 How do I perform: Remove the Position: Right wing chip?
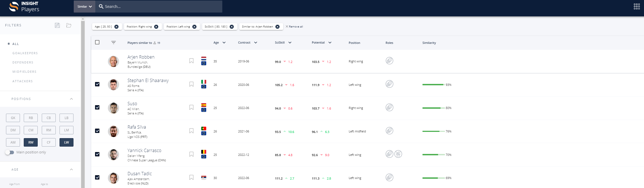(x=156, y=27)
